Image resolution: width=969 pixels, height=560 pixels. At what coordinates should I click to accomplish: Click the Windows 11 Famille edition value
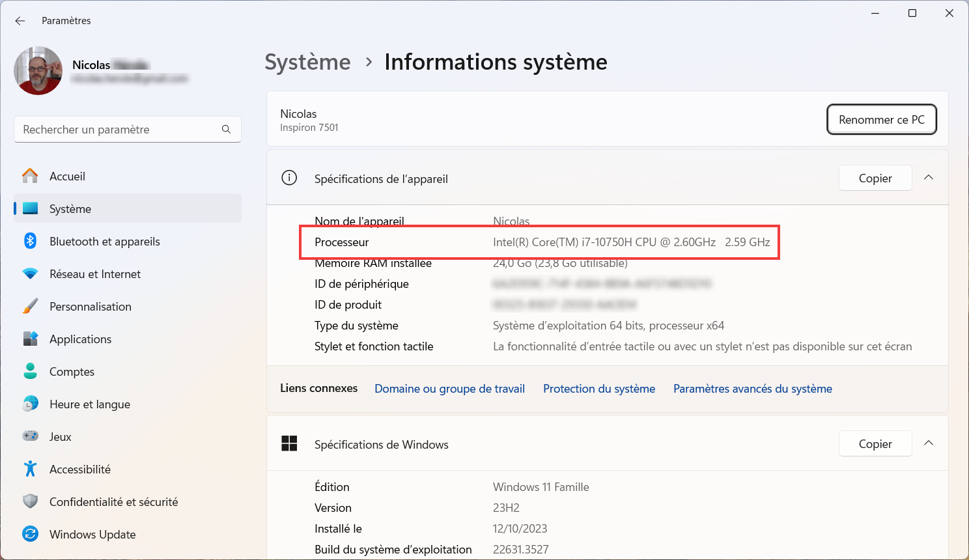tap(541, 487)
